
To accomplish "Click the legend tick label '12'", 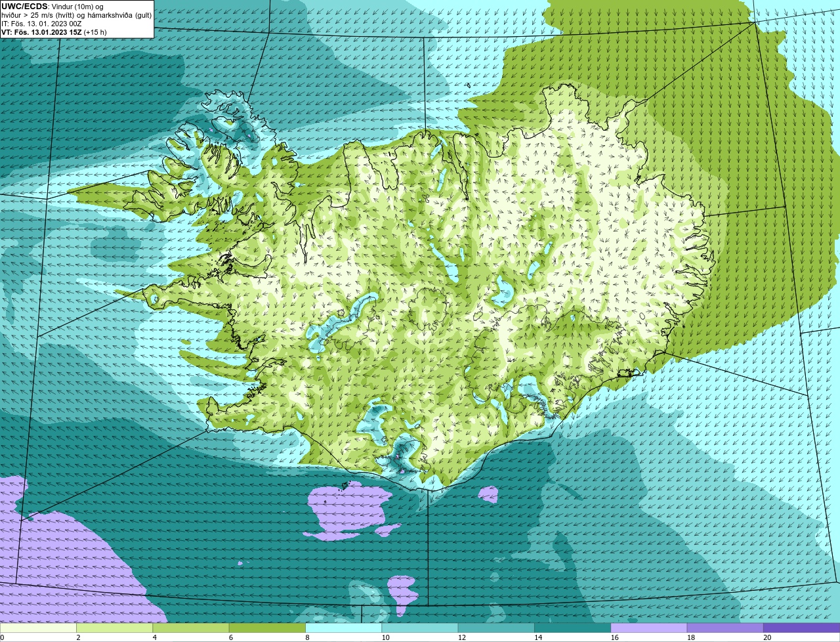I will click(x=461, y=637).
